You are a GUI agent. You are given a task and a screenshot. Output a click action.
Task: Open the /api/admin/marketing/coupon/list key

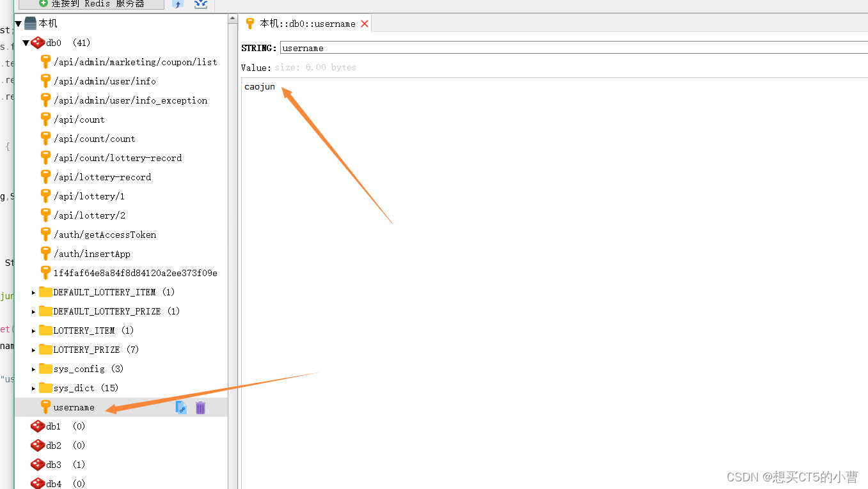(x=135, y=62)
